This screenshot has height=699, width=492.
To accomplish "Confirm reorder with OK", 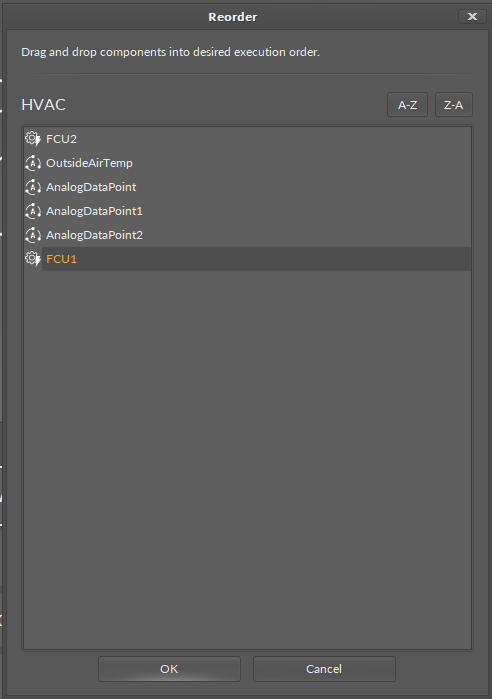I will tap(169, 669).
